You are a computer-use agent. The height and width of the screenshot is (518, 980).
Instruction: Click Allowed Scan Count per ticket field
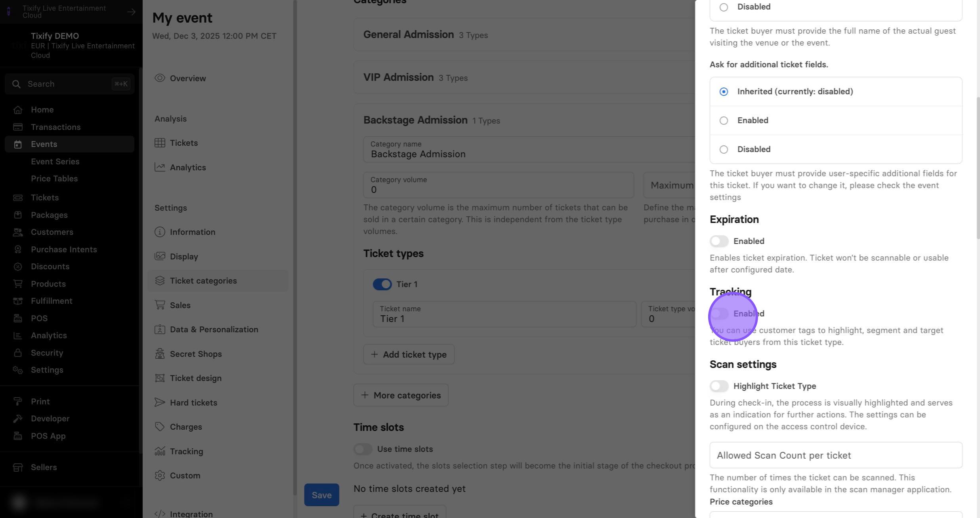[x=836, y=455]
